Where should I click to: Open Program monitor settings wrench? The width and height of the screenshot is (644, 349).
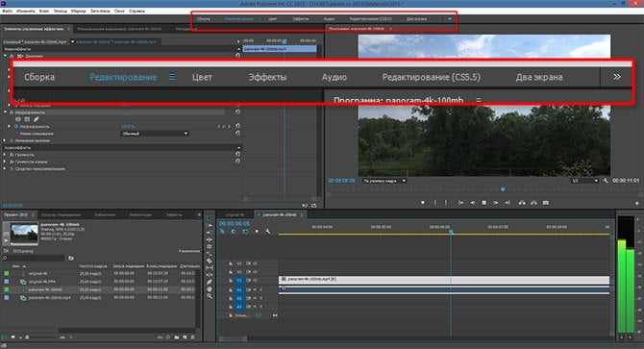pos(606,181)
